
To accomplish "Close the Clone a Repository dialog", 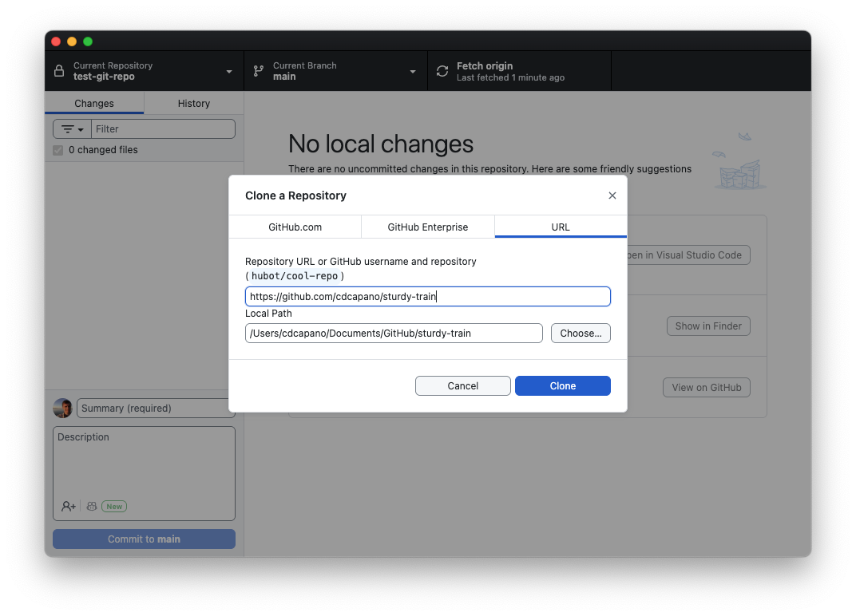I will pyautogui.click(x=612, y=195).
